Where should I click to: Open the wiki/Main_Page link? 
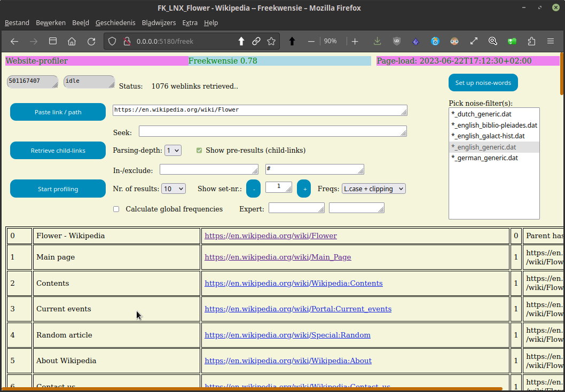tap(278, 257)
